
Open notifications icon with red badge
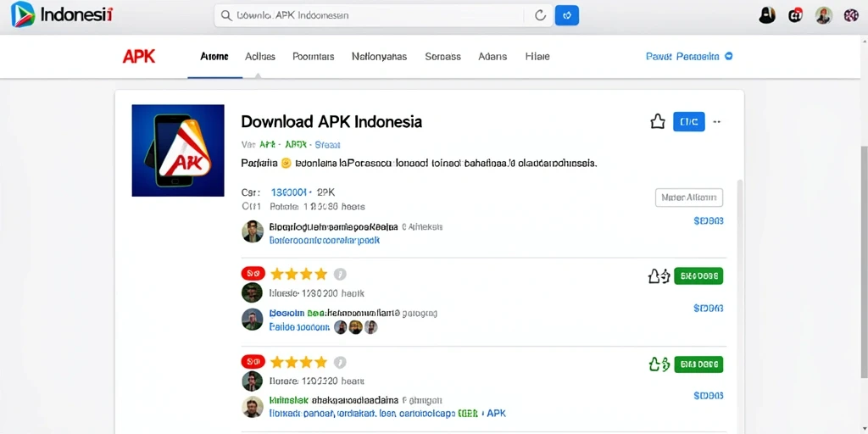pos(795,15)
